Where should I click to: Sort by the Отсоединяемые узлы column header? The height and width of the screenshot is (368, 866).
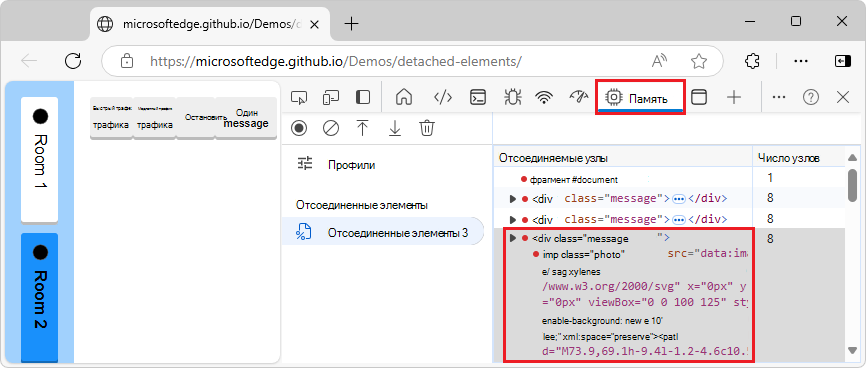(x=622, y=158)
